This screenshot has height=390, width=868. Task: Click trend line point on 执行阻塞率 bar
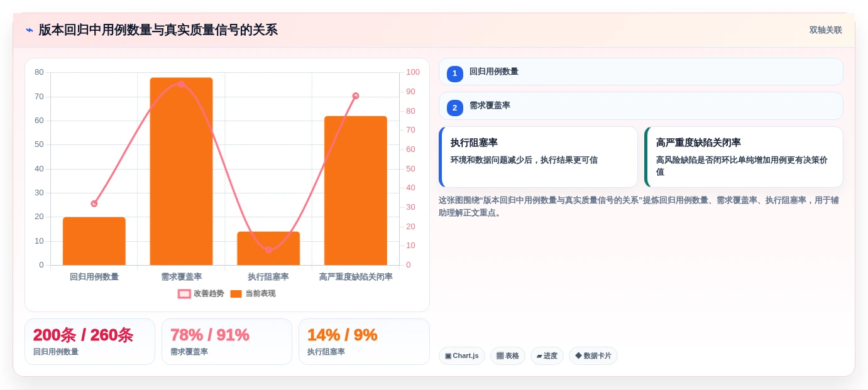(x=268, y=250)
